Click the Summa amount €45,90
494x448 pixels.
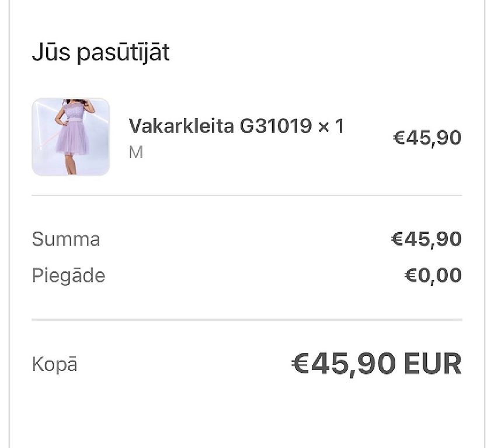point(426,239)
